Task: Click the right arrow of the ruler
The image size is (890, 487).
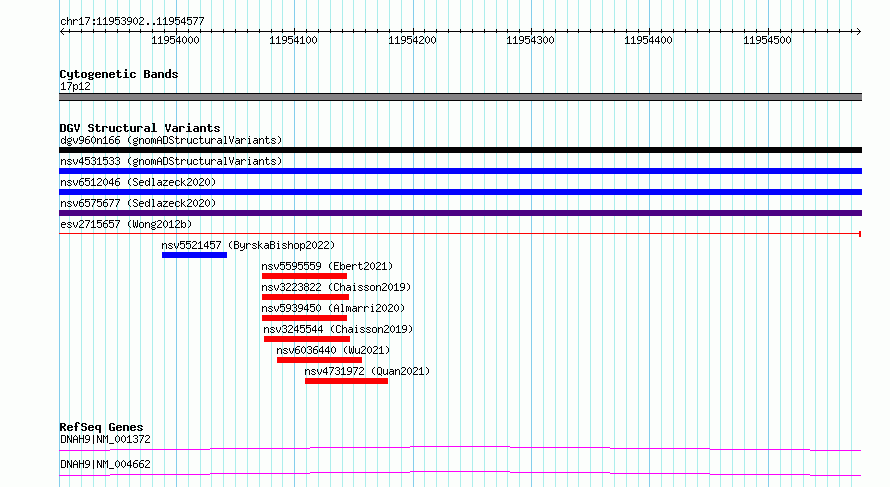Action: pyautogui.click(x=858, y=32)
